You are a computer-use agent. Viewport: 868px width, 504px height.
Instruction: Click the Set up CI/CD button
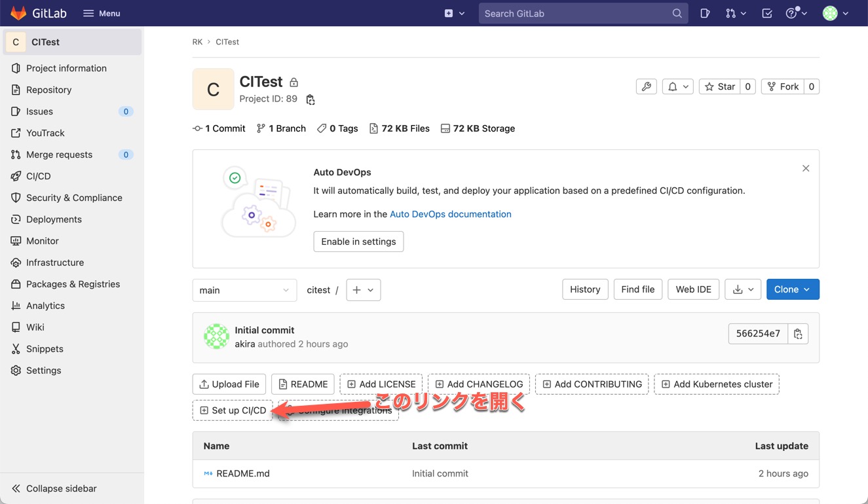233,410
